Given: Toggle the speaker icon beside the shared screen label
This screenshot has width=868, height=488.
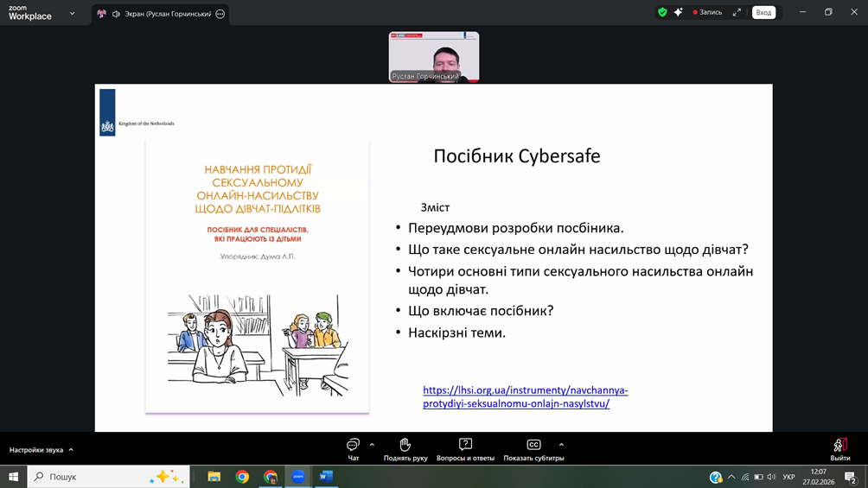Looking at the screenshot, I should pyautogui.click(x=116, y=14).
